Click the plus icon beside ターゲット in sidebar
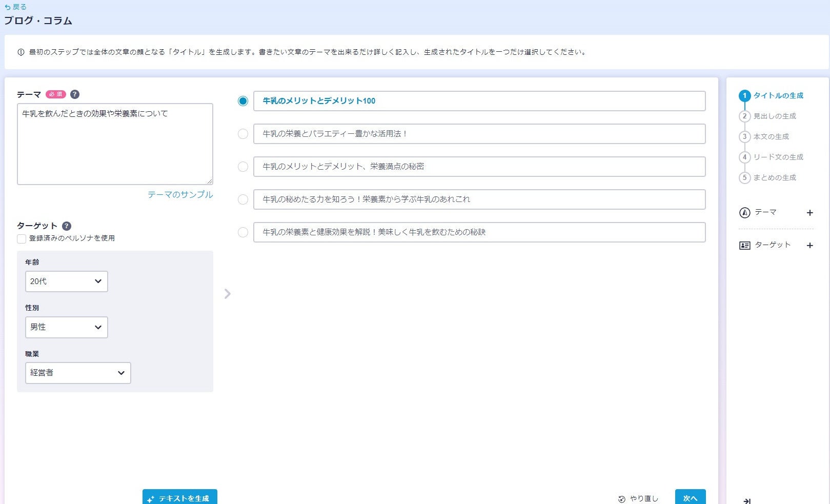The image size is (830, 504). point(810,246)
